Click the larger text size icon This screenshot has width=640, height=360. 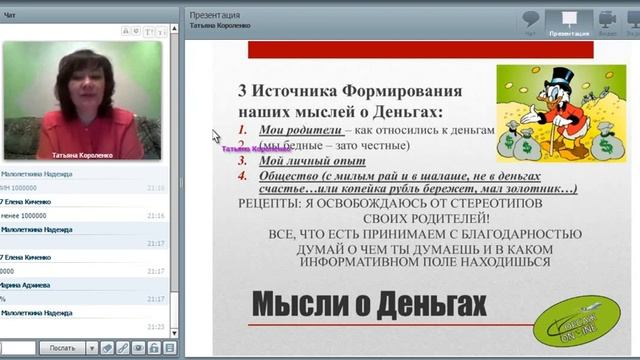coord(149,31)
